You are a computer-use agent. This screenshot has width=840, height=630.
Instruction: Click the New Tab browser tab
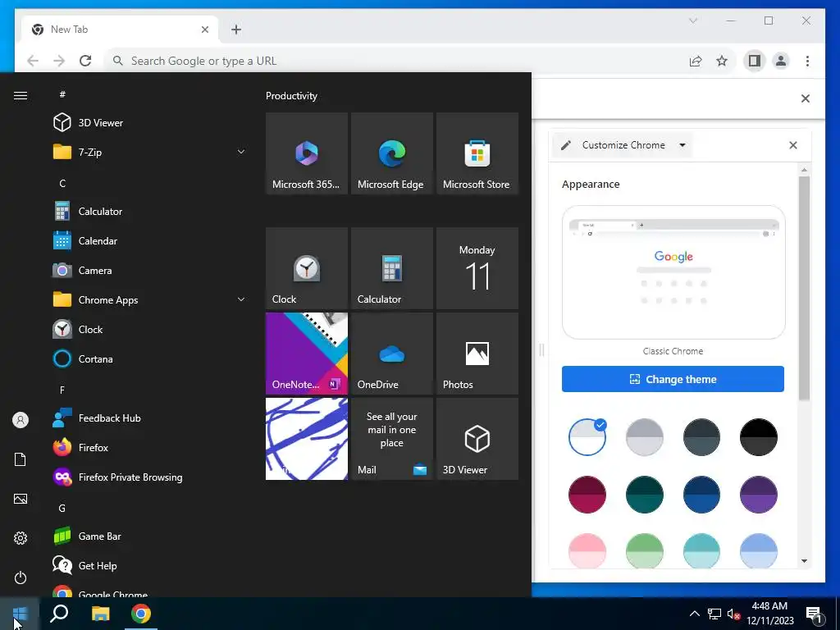pos(120,30)
